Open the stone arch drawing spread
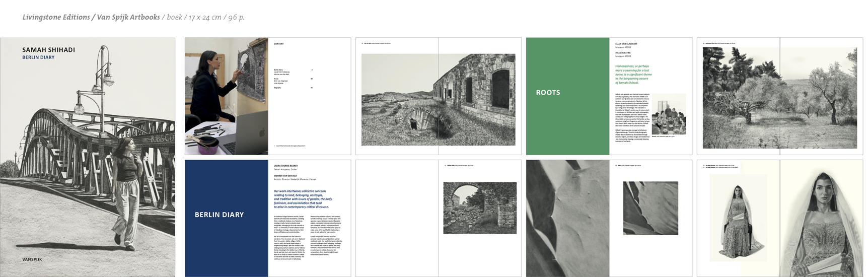 pyautogui.click(x=439, y=218)
